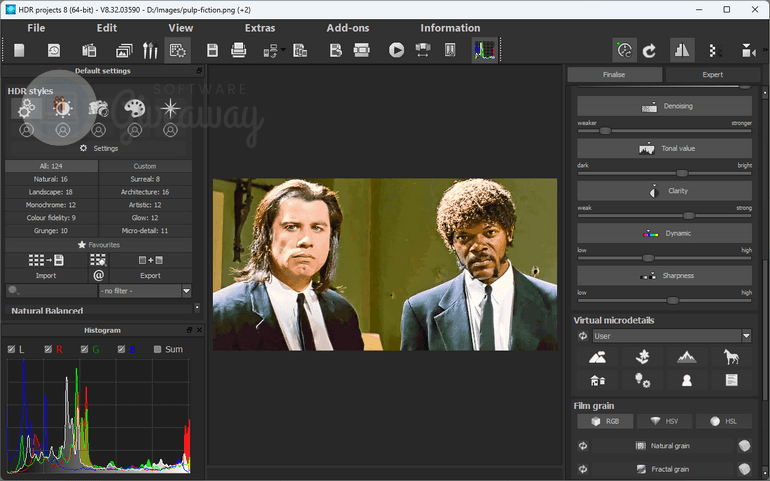Viewport: 770px width, 481px height.
Task: Select the horse virtual microdetail preset
Action: point(731,357)
